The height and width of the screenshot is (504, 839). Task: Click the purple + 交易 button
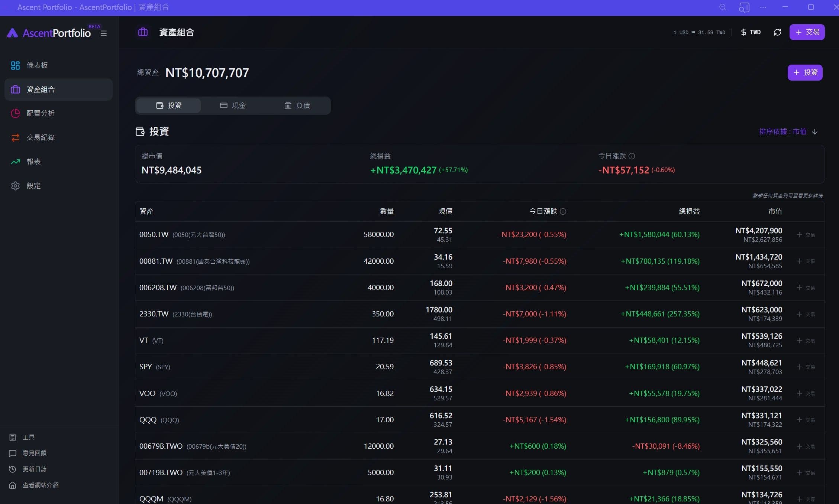click(807, 32)
